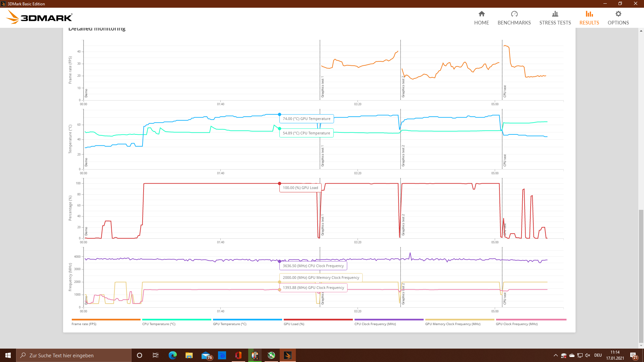Image resolution: width=644 pixels, height=362 pixels.
Task: Open the green-highlighted taskbar app
Action: (x=255, y=355)
